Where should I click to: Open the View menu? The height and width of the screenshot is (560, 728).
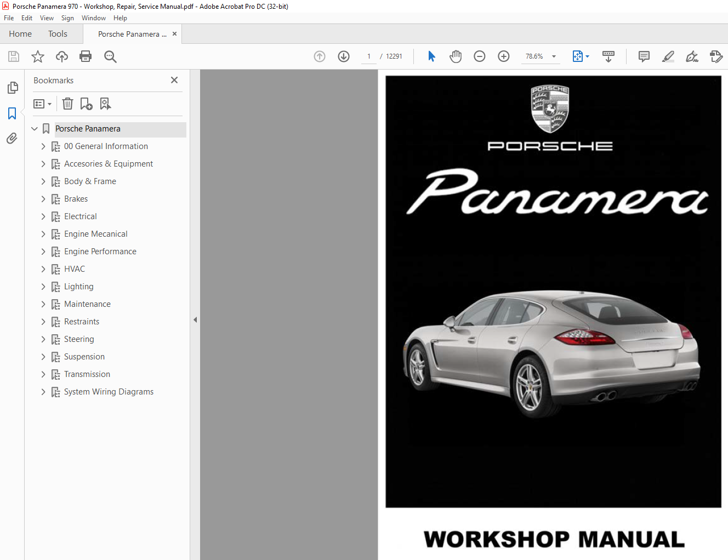point(47,18)
